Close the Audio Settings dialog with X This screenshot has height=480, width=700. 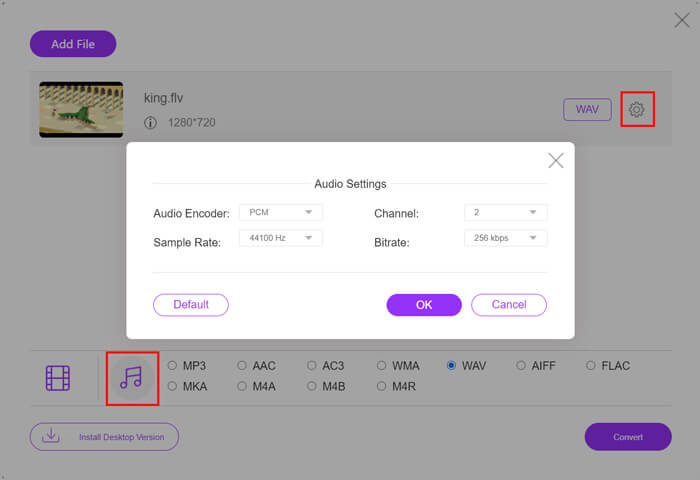[x=556, y=160]
